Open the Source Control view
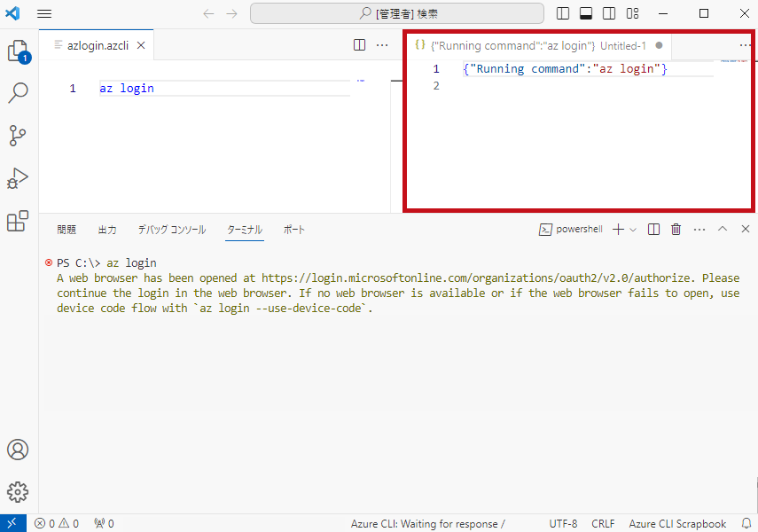The height and width of the screenshot is (532, 758). pyautogui.click(x=18, y=136)
